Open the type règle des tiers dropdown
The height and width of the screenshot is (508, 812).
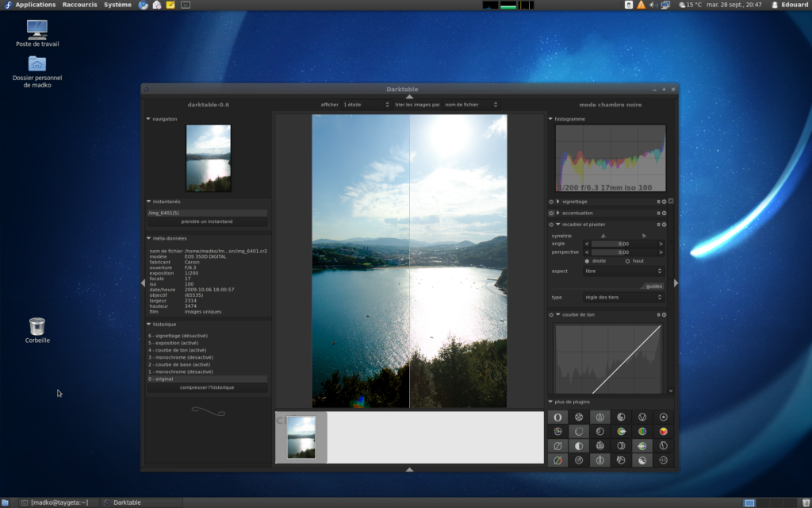[623, 298]
